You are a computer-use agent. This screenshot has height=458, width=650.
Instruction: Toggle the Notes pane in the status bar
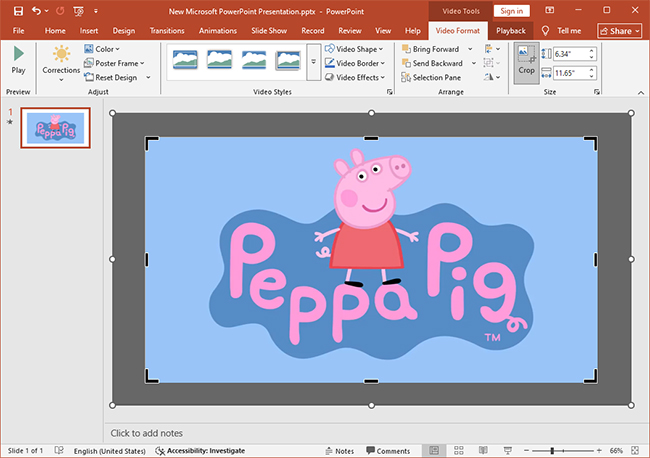pyautogui.click(x=340, y=451)
